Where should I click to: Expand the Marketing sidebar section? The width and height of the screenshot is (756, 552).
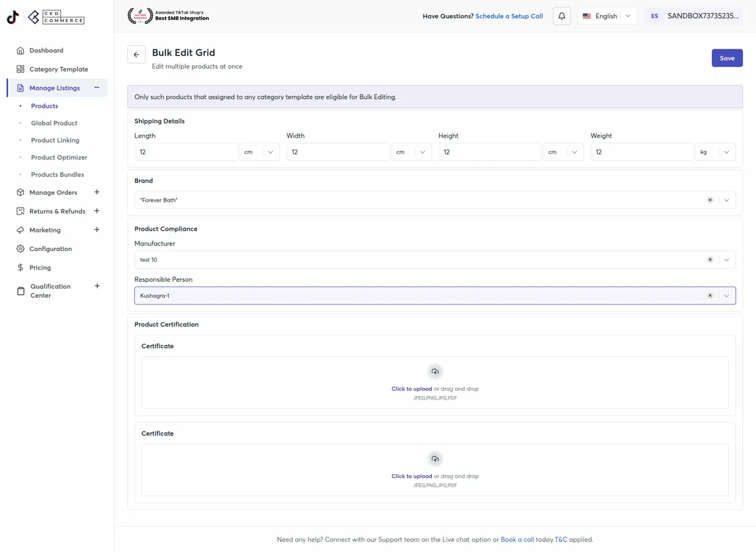pos(97,230)
